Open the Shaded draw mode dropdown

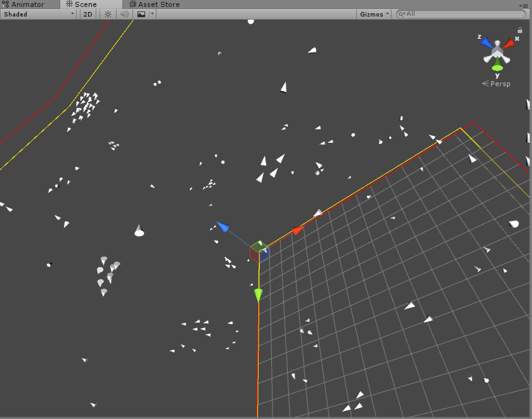38,14
